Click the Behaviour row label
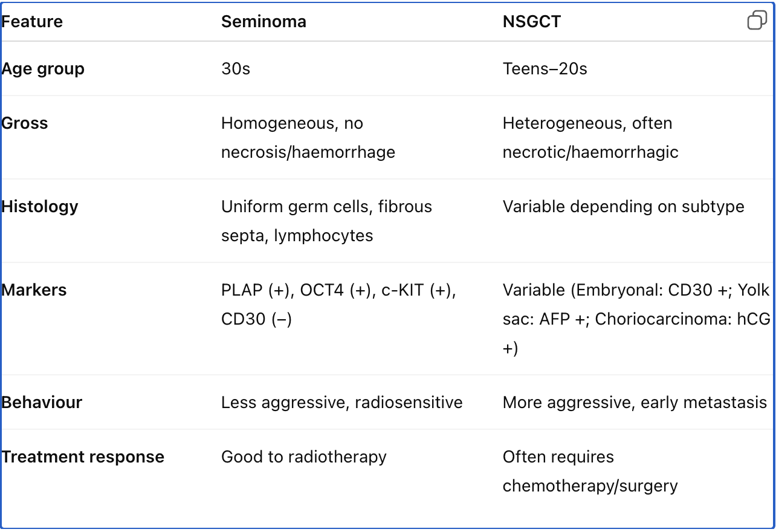 (42, 402)
